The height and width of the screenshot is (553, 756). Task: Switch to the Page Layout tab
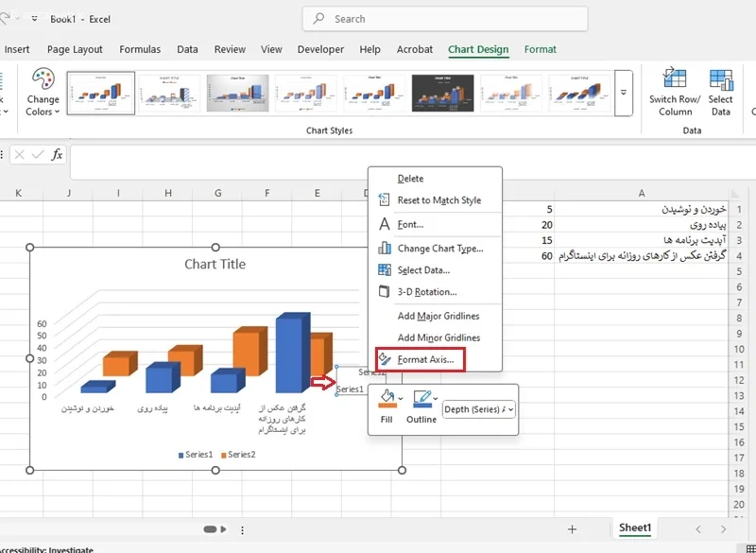tap(75, 49)
